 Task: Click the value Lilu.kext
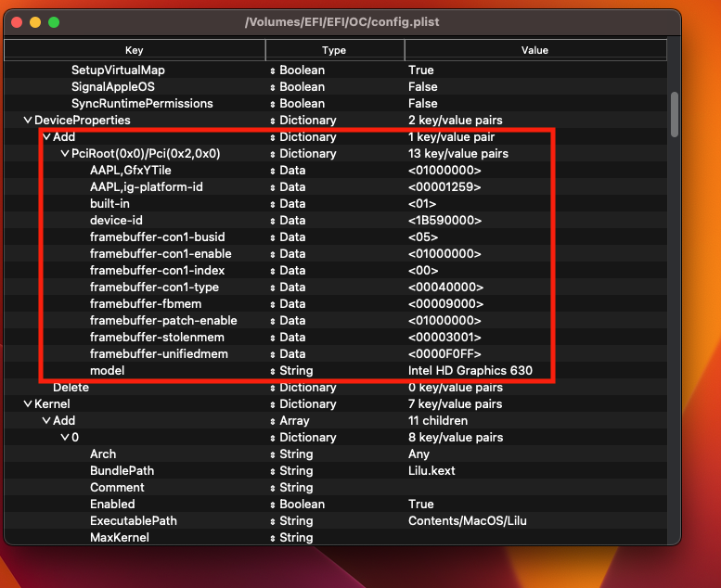(431, 471)
